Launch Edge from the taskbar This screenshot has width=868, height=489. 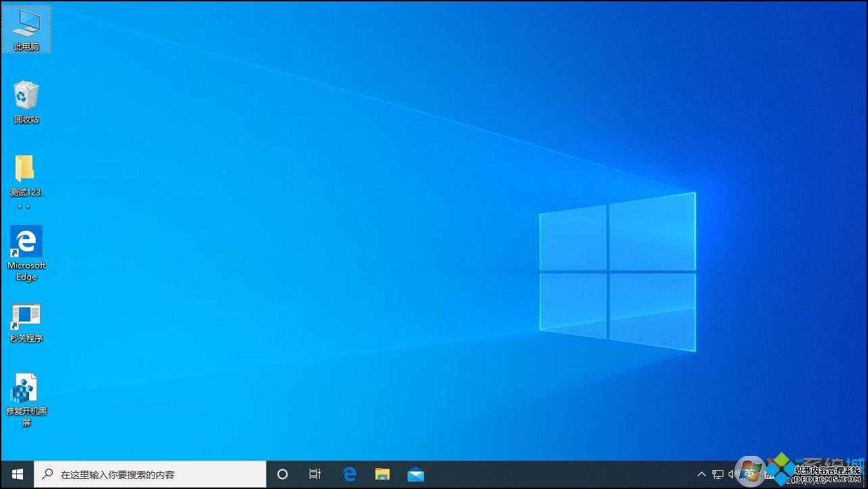pyautogui.click(x=349, y=475)
